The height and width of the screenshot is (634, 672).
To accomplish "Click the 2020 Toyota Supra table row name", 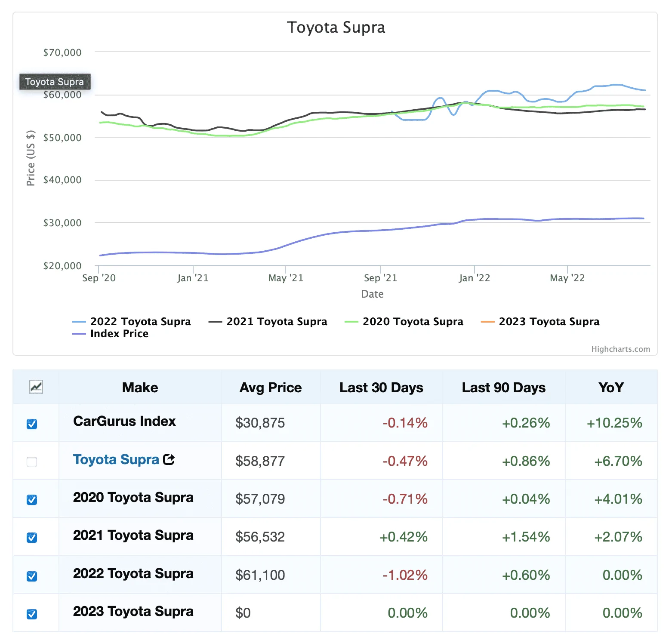I will pos(133,497).
